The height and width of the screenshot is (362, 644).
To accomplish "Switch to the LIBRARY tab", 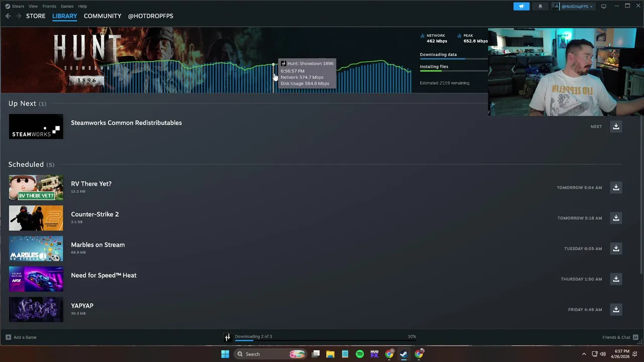I will click(x=64, y=16).
